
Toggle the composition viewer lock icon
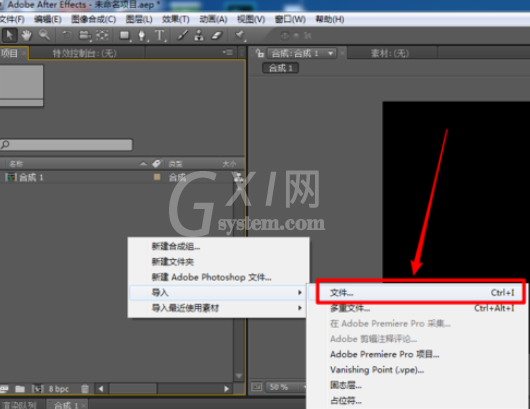259,53
